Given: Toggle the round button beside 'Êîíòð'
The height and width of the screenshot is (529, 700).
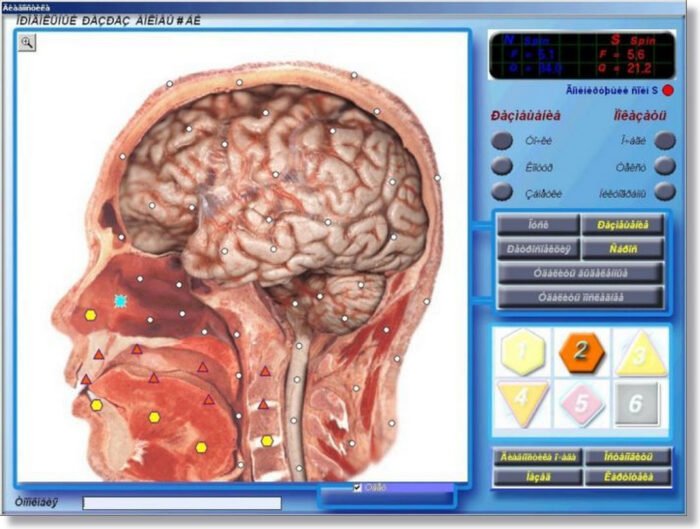Looking at the screenshot, I should point(502,167).
